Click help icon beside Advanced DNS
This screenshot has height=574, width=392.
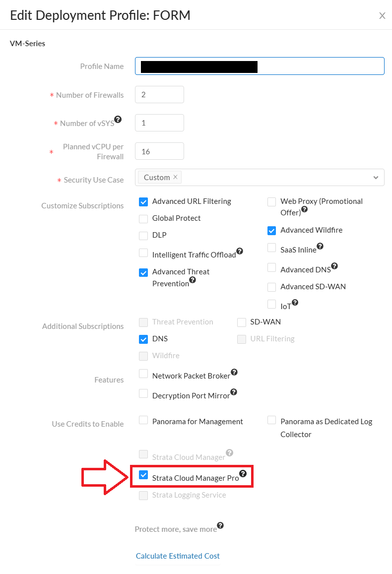coord(334,266)
